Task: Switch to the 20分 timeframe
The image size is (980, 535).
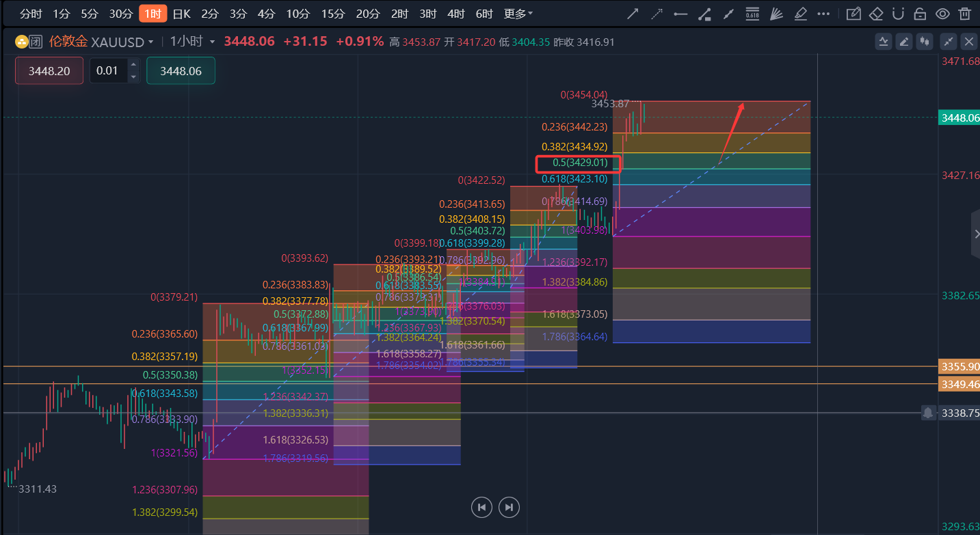Action: 368,14
